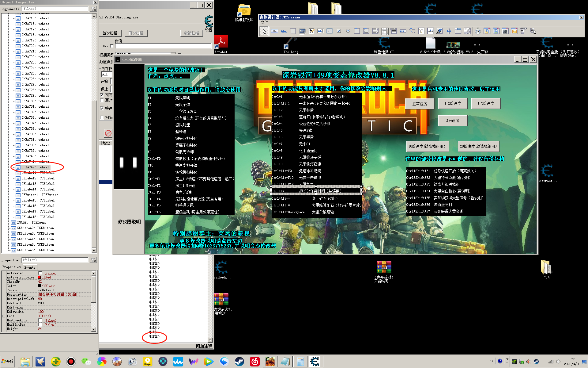Click the 首次扫描 button
Image resolution: width=588 pixels, height=368 pixels.
tap(110, 33)
